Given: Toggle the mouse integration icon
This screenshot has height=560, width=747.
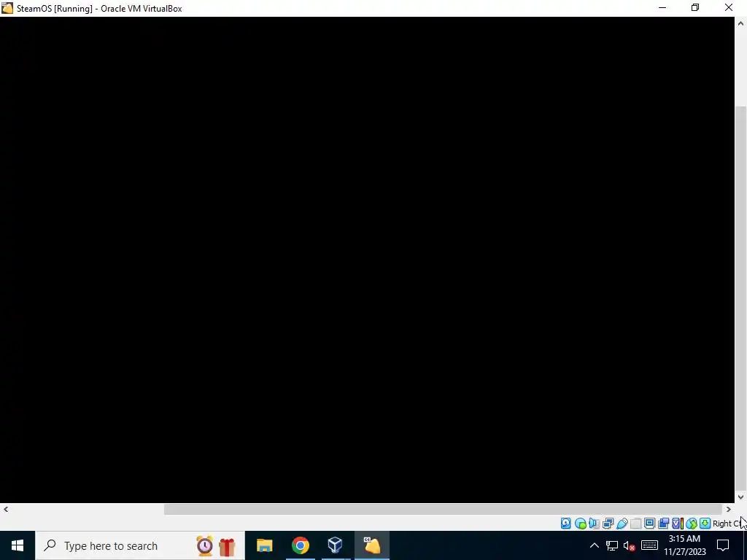Looking at the screenshot, I should click(692, 524).
